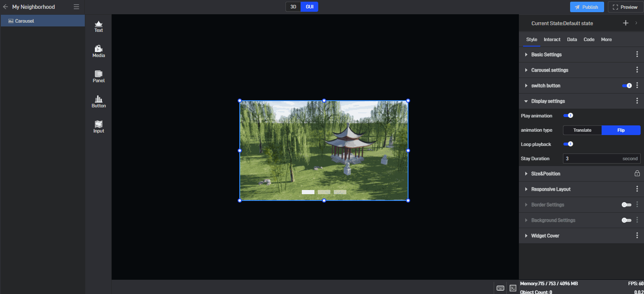Switch to 3D mode

[293, 7]
